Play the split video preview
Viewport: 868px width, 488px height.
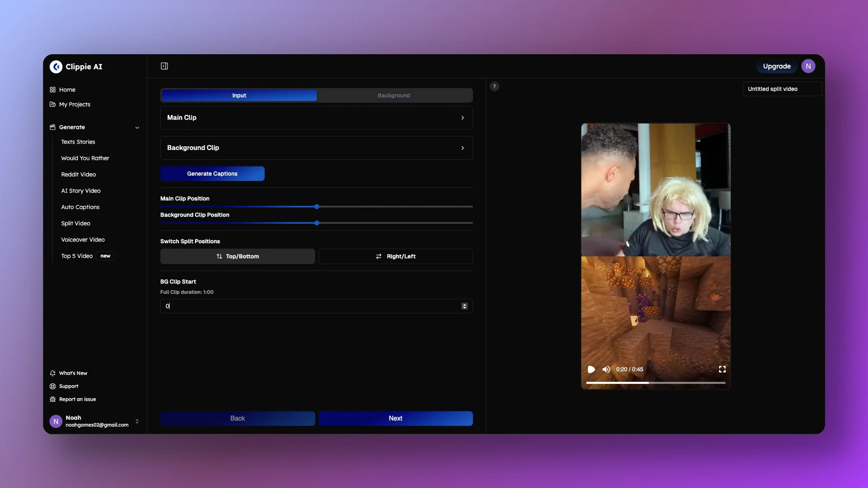point(591,369)
